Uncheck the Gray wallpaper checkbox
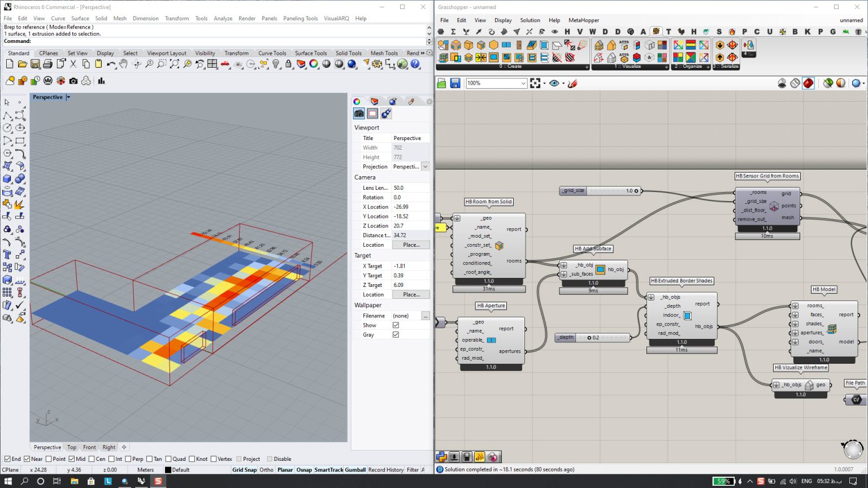The height and width of the screenshot is (488, 868). tap(396, 334)
